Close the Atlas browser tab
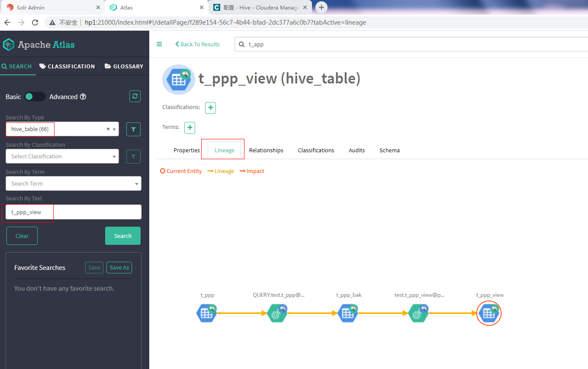 [202, 8]
